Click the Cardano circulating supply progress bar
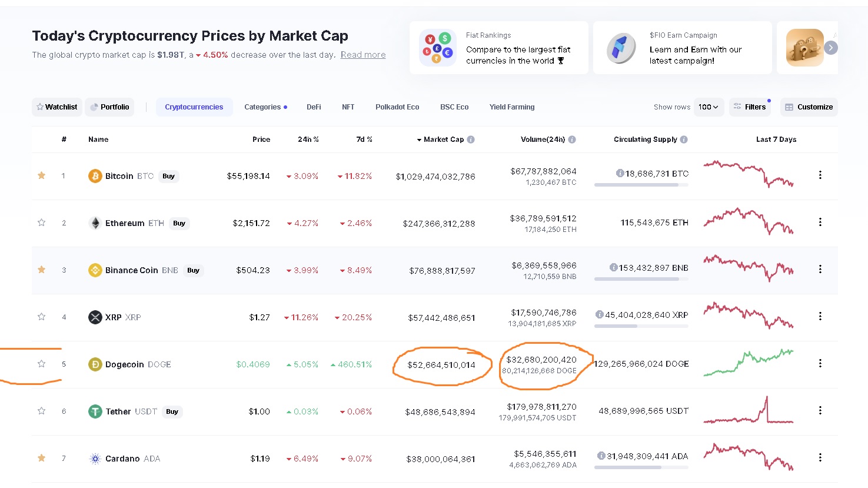This screenshot has height=488, width=868. point(641,467)
